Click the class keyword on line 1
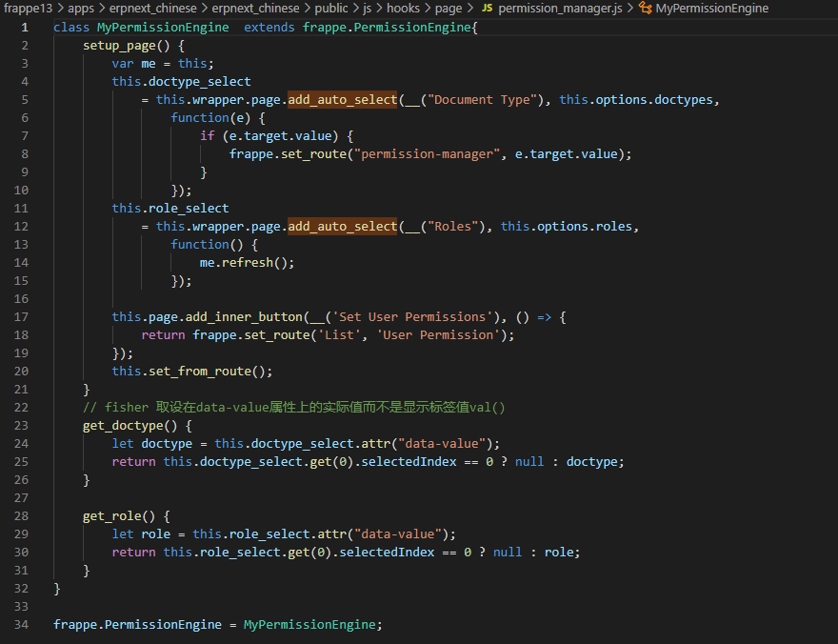Image resolution: width=838 pixels, height=644 pixels. point(71,28)
